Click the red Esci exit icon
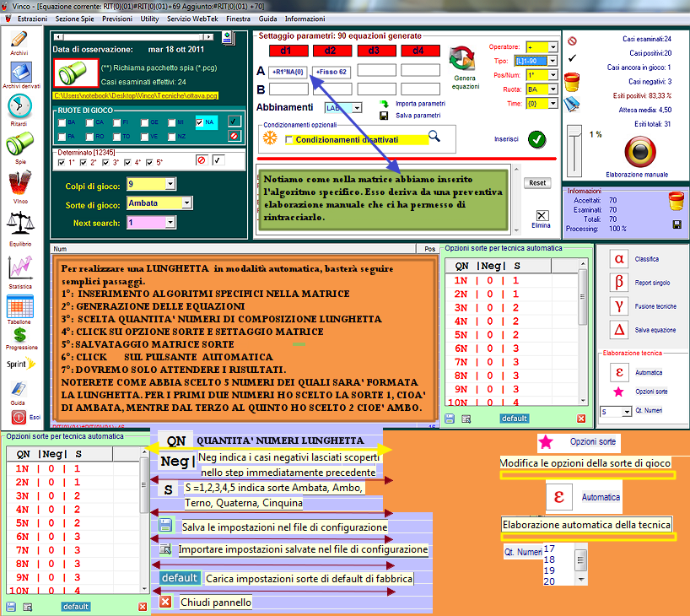The width and height of the screenshot is (690, 616). [19, 417]
